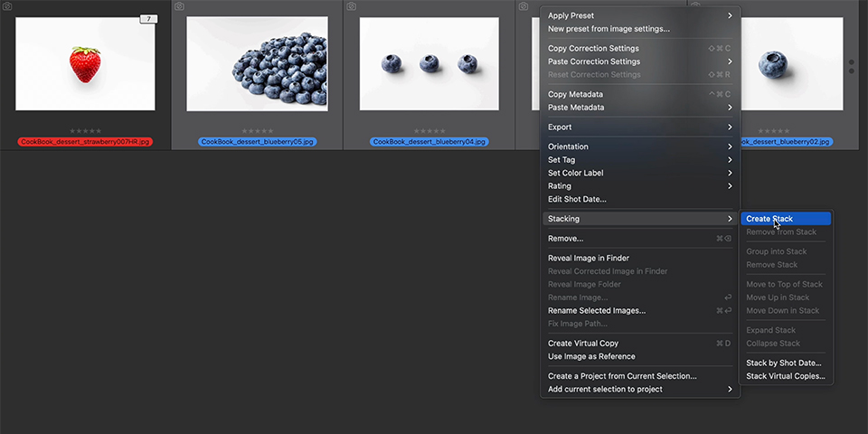Click the star rating under the strawberry image
Image resolution: width=868 pixels, height=434 pixels.
pyautogui.click(x=85, y=131)
